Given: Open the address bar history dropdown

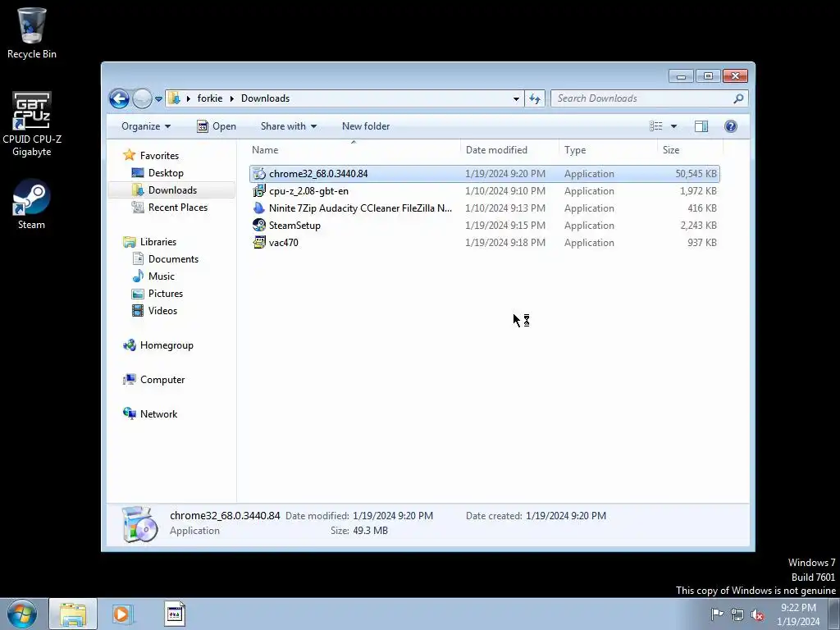Looking at the screenshot, I should click(x=516, y=98).
